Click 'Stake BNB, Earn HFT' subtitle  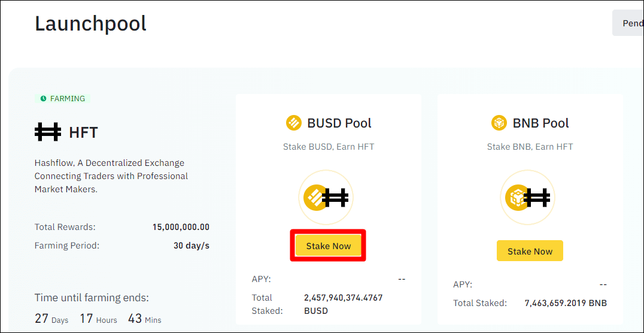(530, 146)
